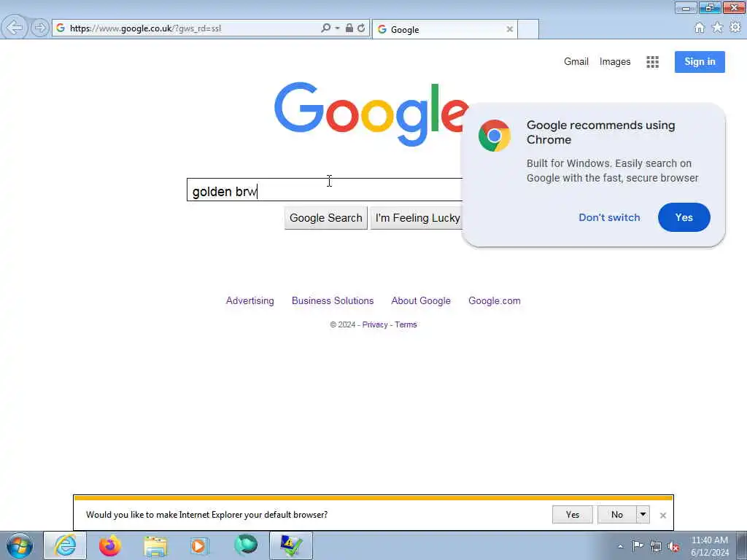Open the Gmail link
The width and height of the screenshot is (747, 560).
[x=576, y=62]
